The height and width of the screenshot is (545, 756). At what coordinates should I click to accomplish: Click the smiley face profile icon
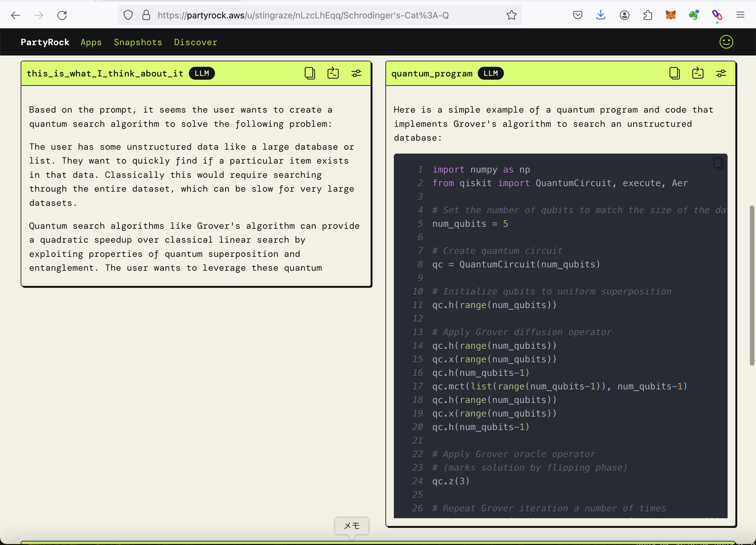click(x=726, y=42)
